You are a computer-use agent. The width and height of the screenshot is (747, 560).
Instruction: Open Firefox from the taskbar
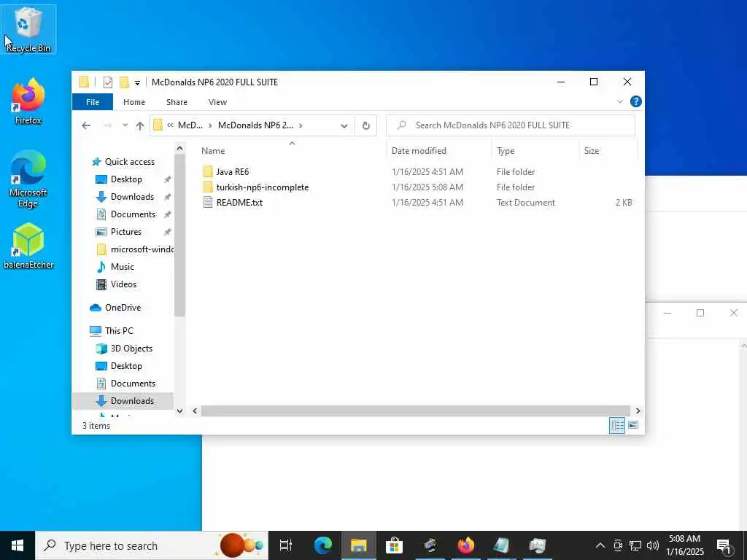click(x=465, y=545)
